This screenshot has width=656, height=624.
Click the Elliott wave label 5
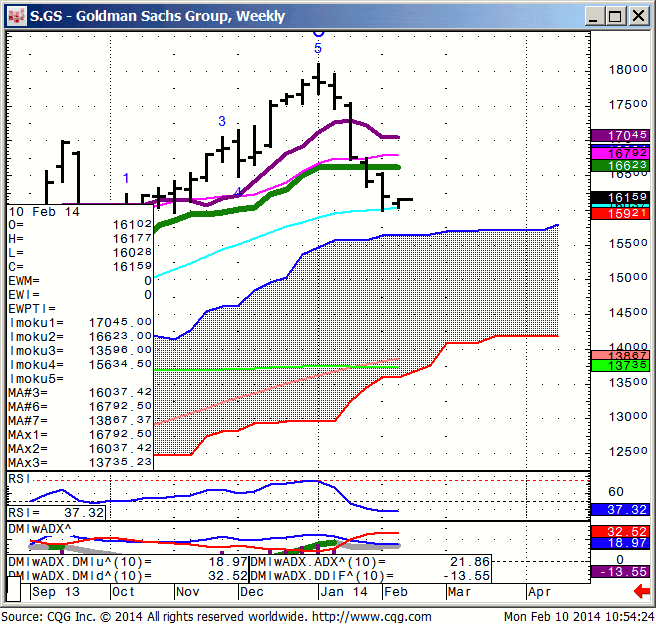318,48
